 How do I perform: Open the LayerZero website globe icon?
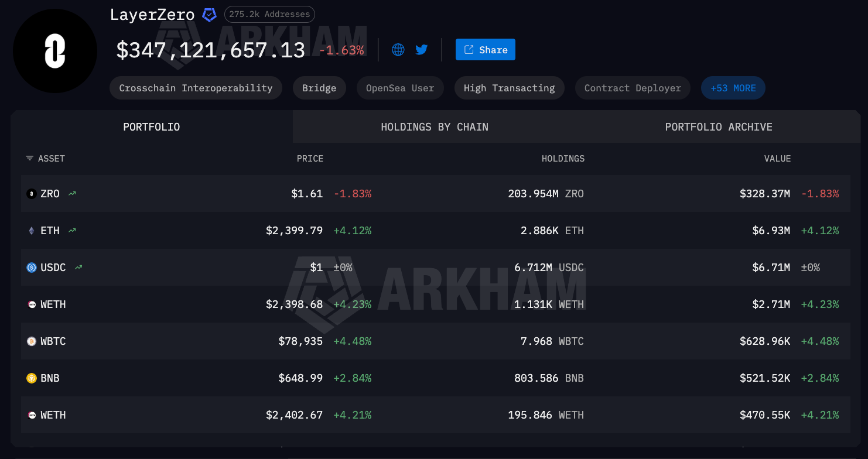click(x=398, y=50)
